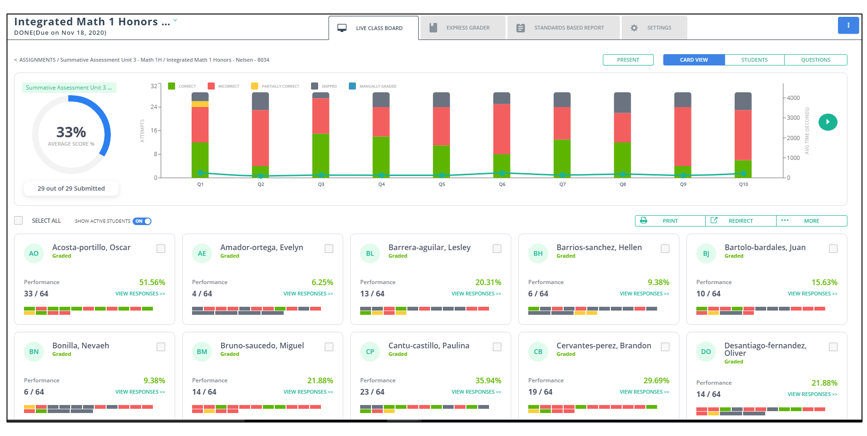Click the Redirect arrow icon
This screenshot has height=436, width=867.
coord(714,220)
